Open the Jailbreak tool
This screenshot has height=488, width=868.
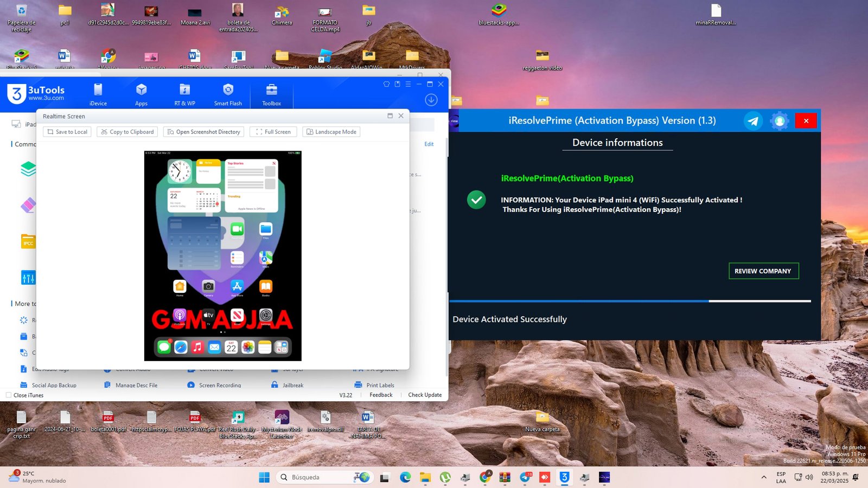pos(288,385)
